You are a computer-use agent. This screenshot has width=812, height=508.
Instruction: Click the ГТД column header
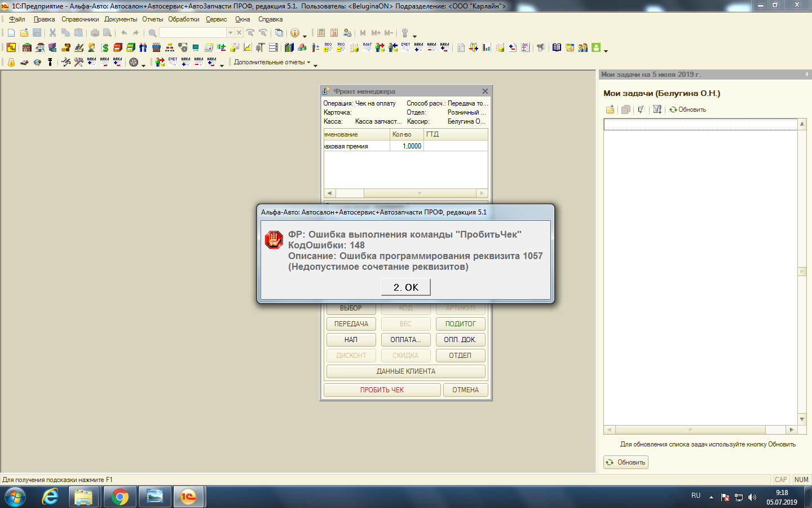(x=456, y=134)
